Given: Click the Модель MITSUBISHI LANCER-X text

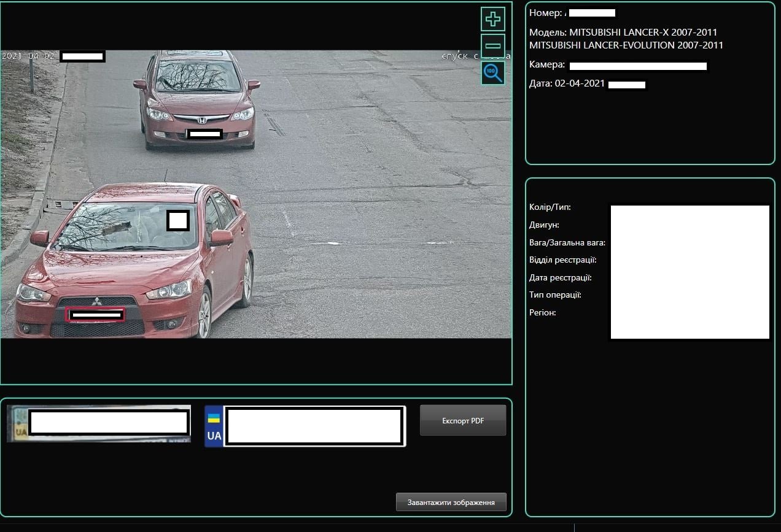Looking at the screenshot, I should [623, 32].
